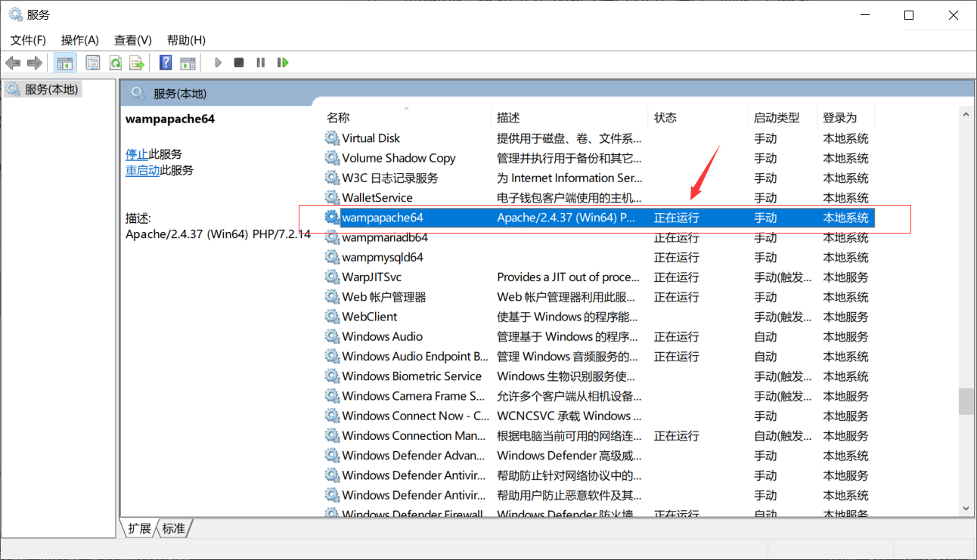Sort by the 描述 column header
The height and width of the screenshot is (560, 977).
click(570, 118)
